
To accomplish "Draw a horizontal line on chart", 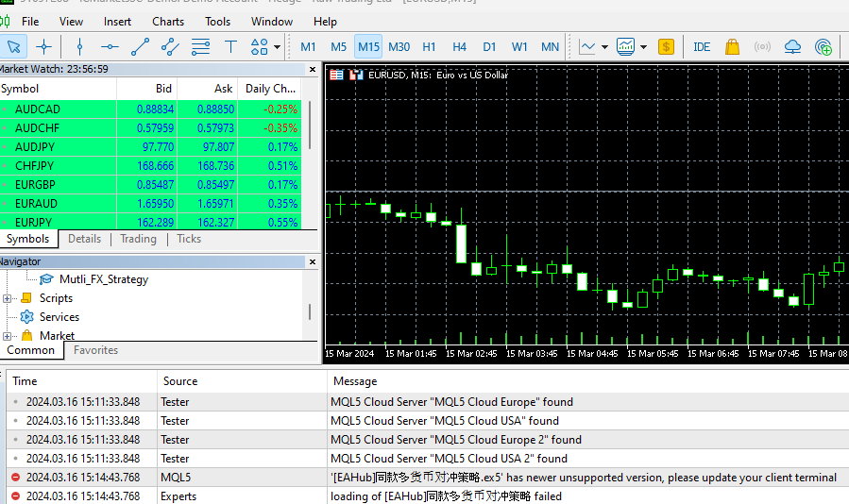I will click(x=110, y=47).
